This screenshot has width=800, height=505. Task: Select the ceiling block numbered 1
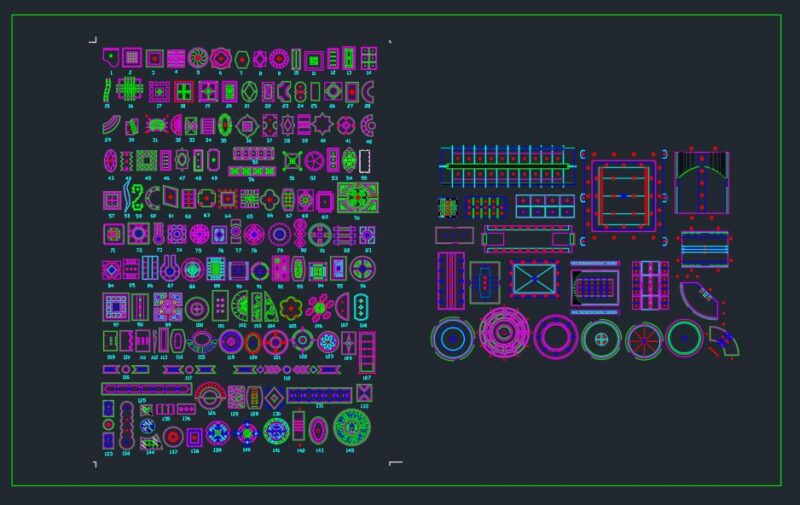tap(110, 57)
